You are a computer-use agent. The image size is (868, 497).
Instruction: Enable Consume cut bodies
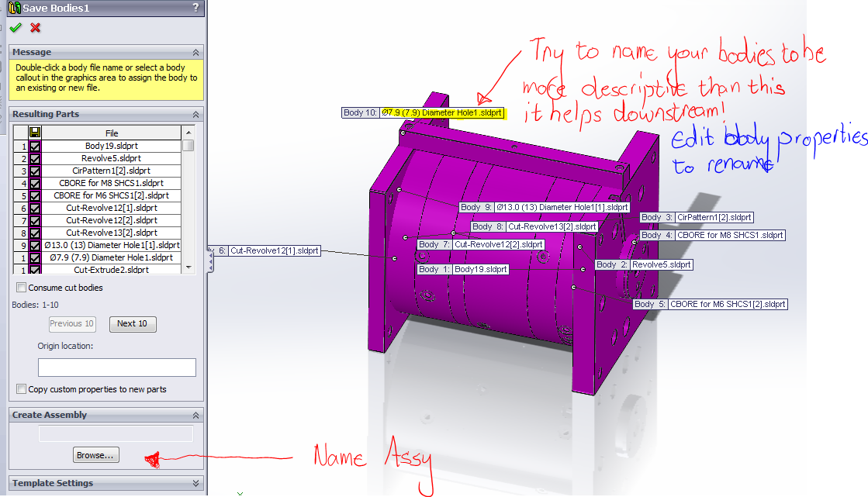coord(22,287)
